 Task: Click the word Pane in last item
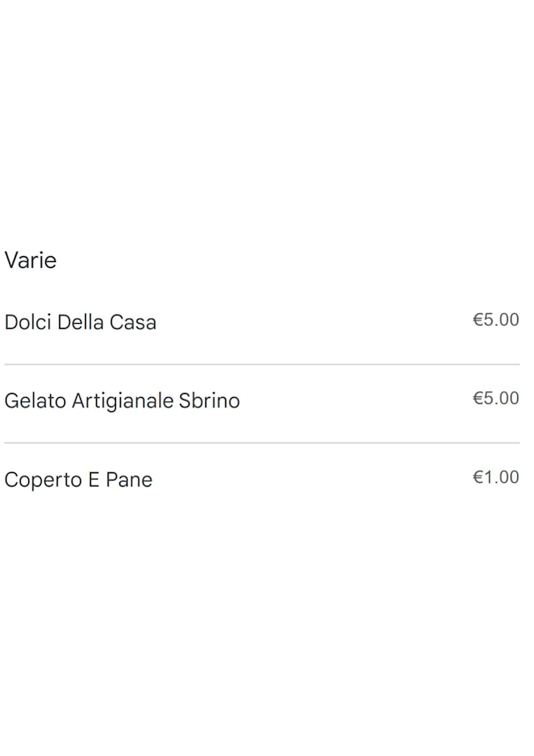[x=128, y=480]
